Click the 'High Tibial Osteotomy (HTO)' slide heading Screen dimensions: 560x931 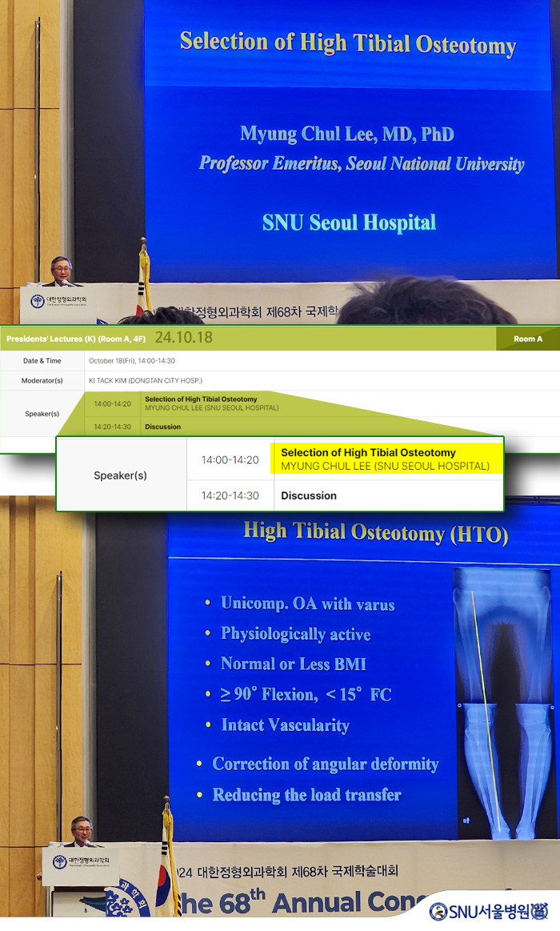376,532
